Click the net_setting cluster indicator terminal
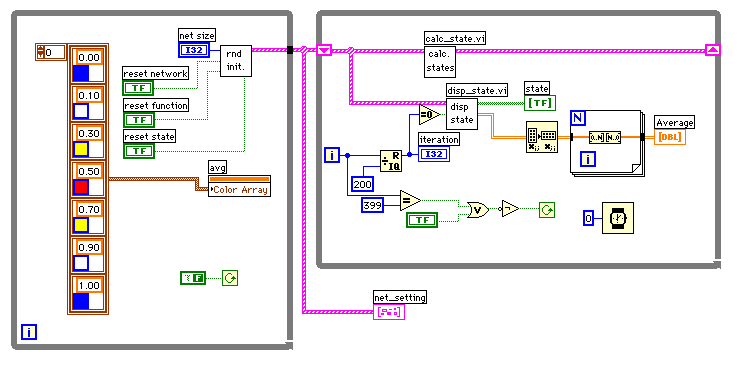Viewport: 737px width, 368px height. (x=389, y=312)
